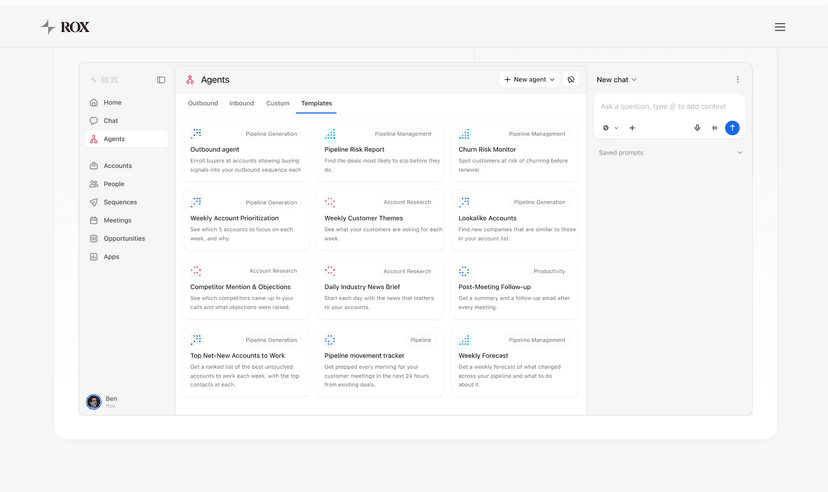Switch to the Outbound tab

click(x=203, y=103)
